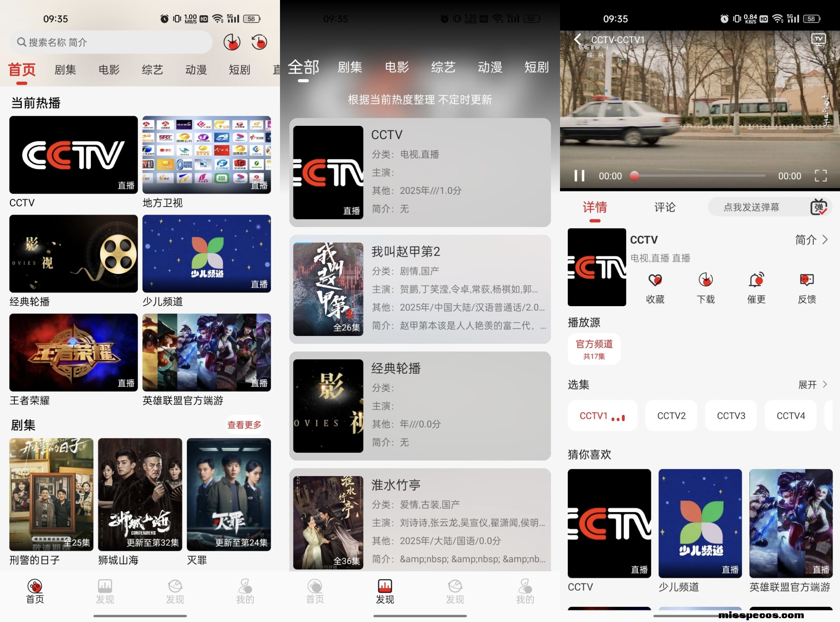Open the 地方卫视 live channels thumbnail
The image size is (840, 622).
[x=206, y=155]
